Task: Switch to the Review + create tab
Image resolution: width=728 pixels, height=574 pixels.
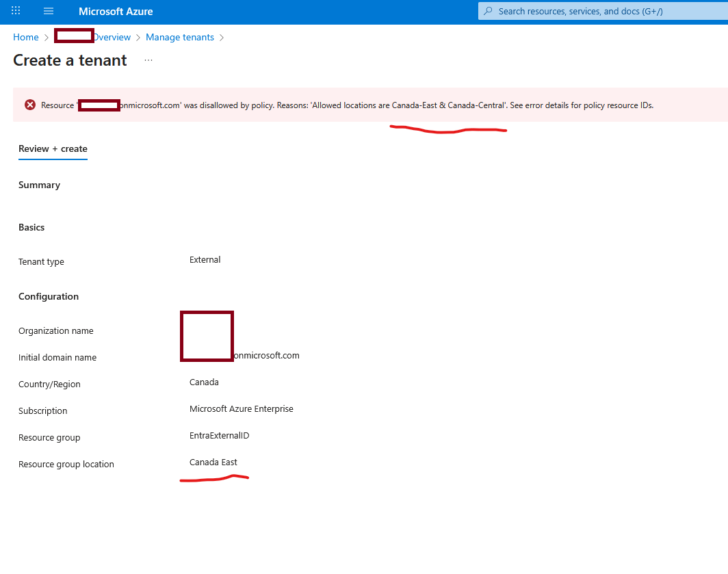Action: click(53, 148)
